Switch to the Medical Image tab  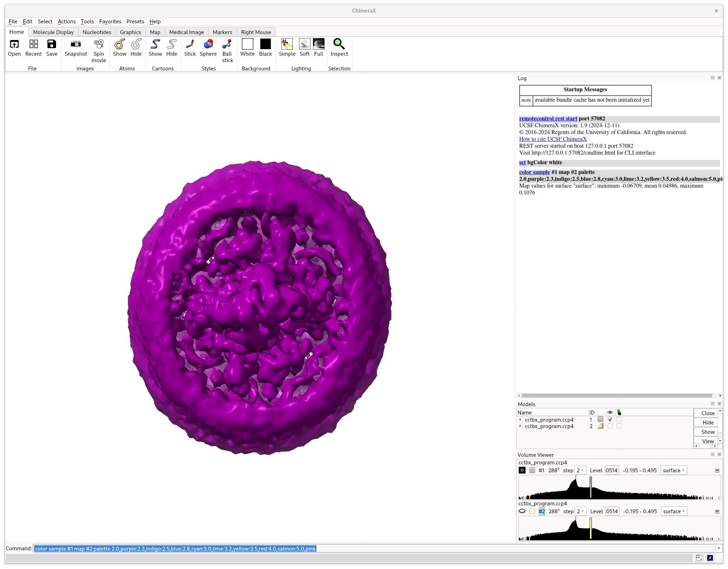pyautogui.click(x=186, y=32)
